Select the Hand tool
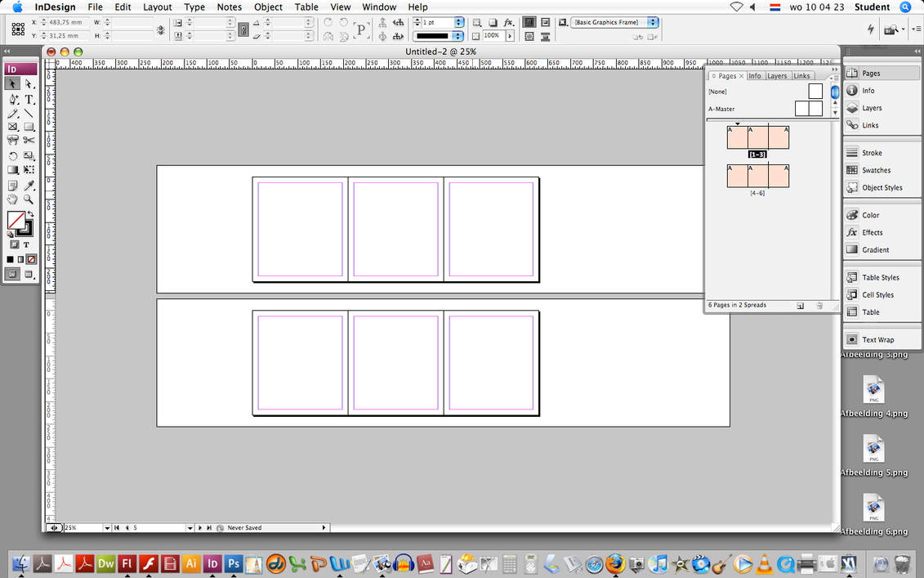The image size is (924, 578). coord(13,199)
